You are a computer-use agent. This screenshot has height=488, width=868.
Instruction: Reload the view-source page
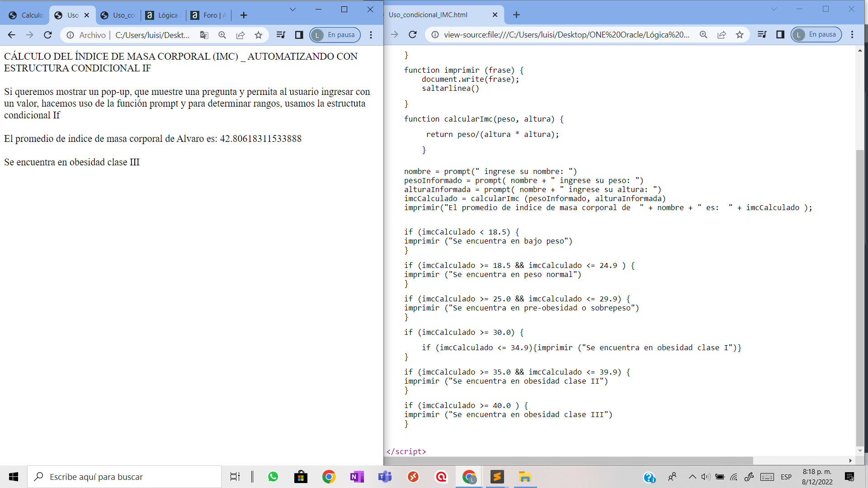click(x=412, y=34)
